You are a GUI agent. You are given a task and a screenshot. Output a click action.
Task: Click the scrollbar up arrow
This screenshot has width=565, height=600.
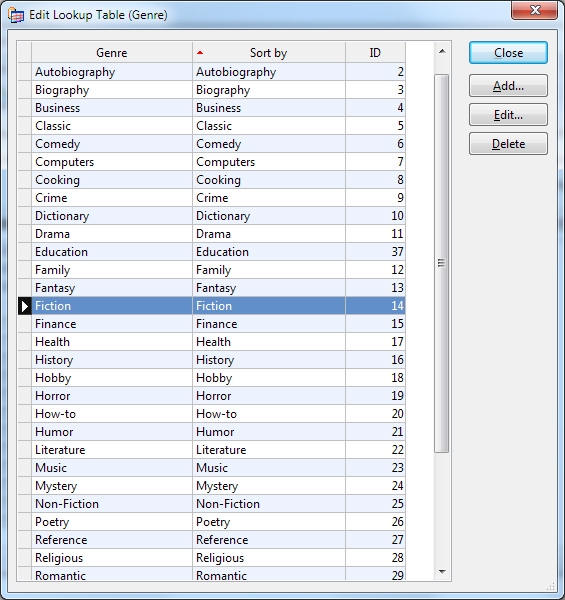tap(442, 51)
